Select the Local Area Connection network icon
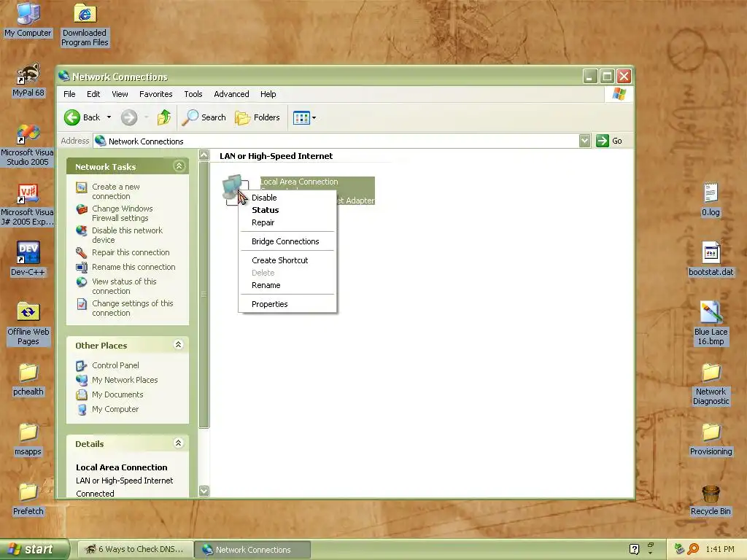 (x=236, y=189)
